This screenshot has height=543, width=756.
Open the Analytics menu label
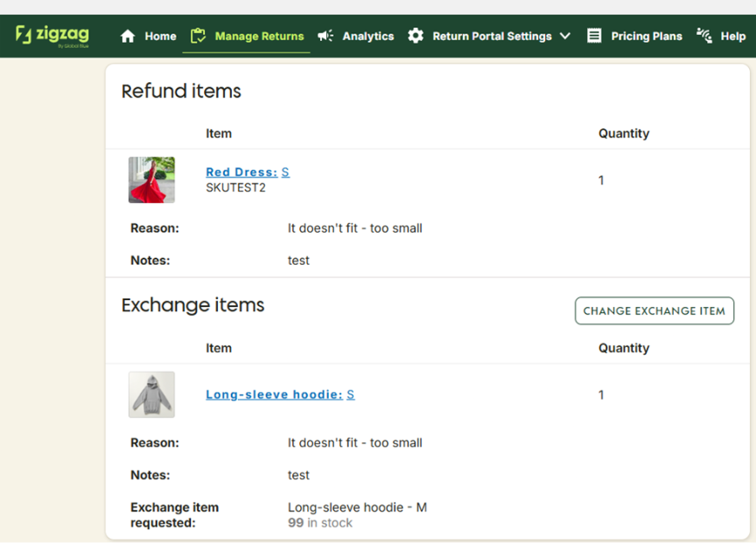(x=367, y=37)
